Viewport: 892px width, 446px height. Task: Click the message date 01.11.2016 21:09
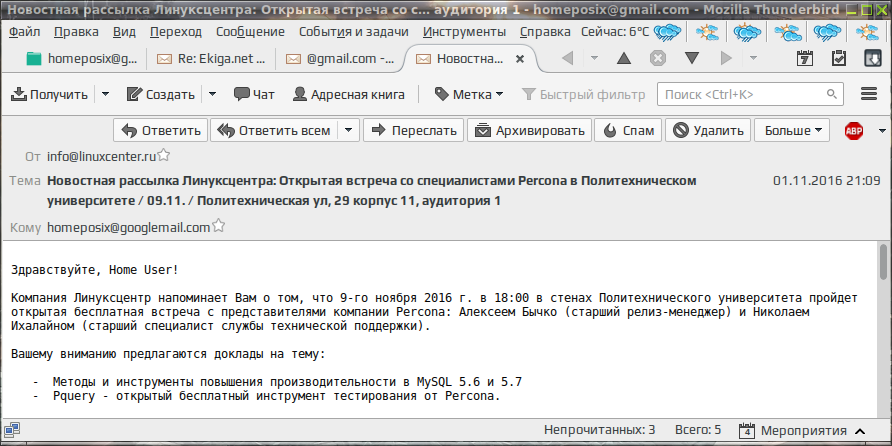tap(826, 181)
